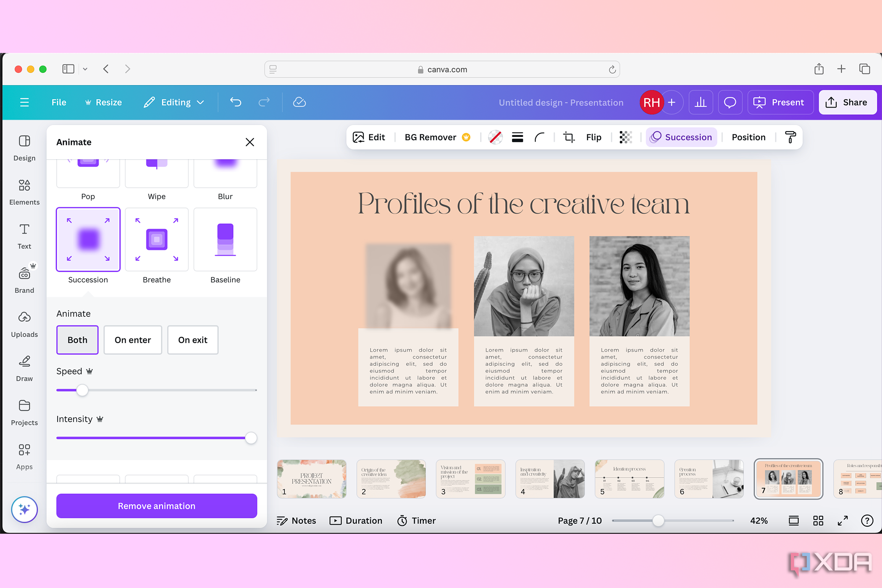Viewport: 882px width, 588px height.
Task: Open the Position panel
Action: pyautogui.click(x=748, y=137)
